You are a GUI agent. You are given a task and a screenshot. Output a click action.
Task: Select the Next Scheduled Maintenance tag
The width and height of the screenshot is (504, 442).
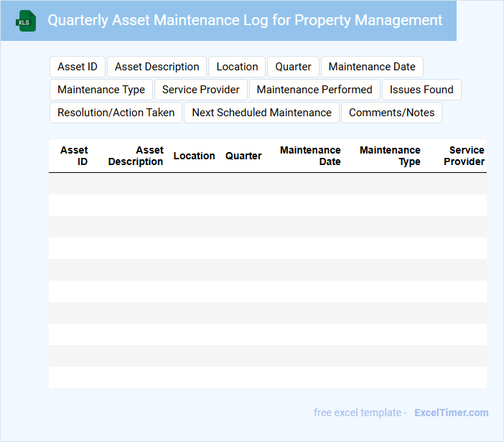[x=261, y=113]
